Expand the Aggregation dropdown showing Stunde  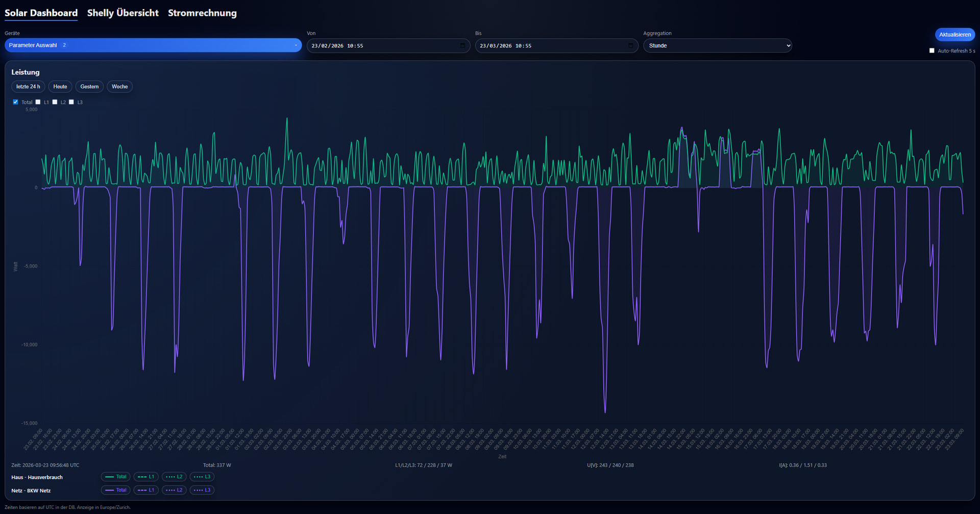(717, 45)
